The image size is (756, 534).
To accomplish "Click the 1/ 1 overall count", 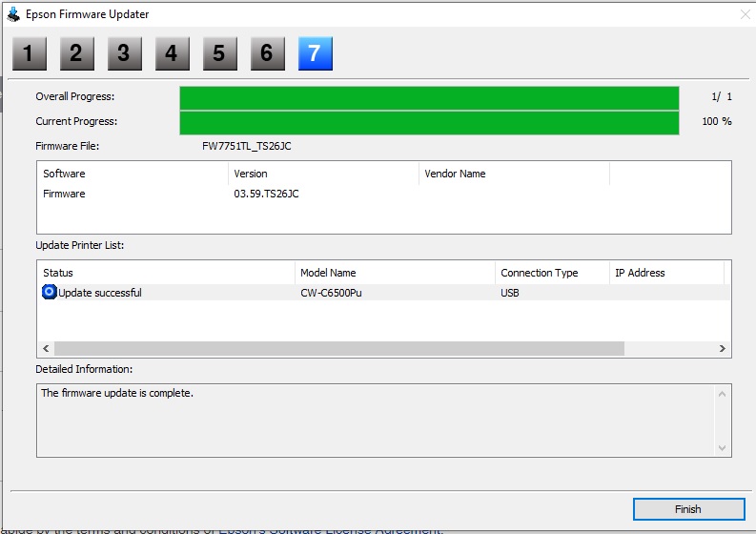I will 722,96.
